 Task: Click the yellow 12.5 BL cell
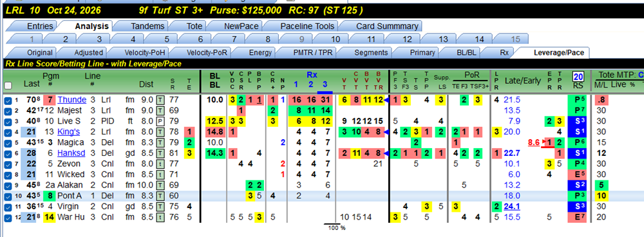point(215,121)
